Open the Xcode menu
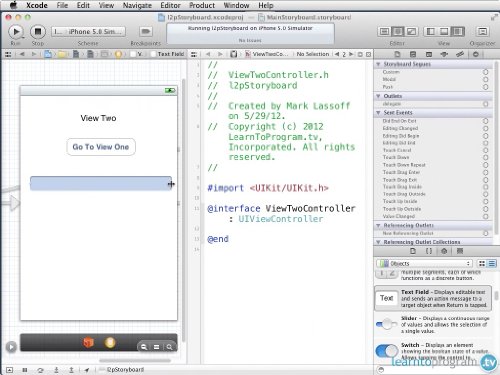500x375 pixels. click(x=37, y=5)
